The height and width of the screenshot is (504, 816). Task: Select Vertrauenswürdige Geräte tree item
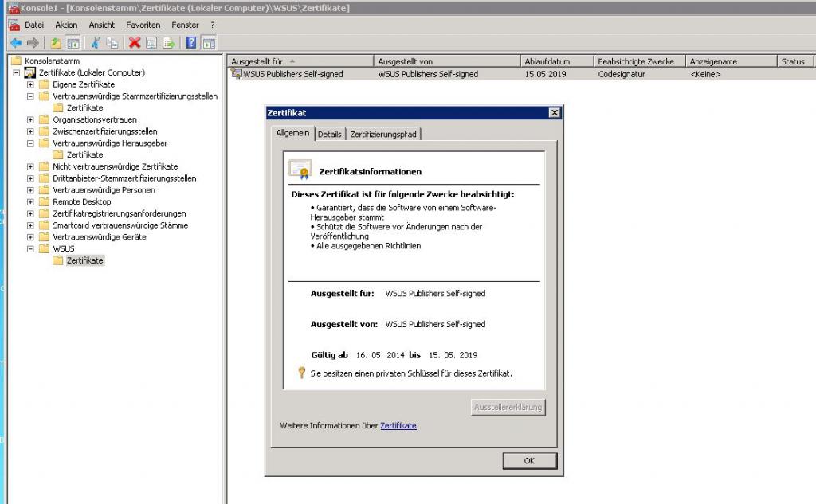pyautogui.click(x=100, y=237)
